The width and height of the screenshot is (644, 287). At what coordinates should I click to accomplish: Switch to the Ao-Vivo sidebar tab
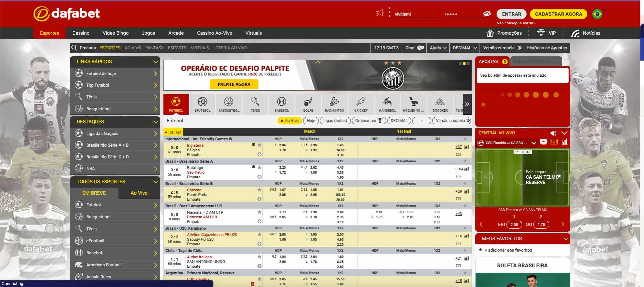tap(139, 193)
